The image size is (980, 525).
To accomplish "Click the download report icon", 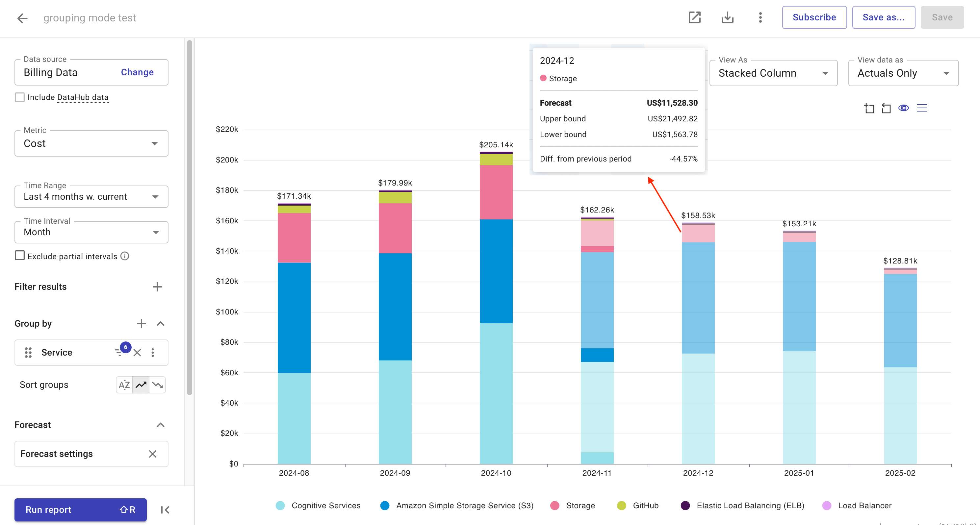I will tap(727, 17).
